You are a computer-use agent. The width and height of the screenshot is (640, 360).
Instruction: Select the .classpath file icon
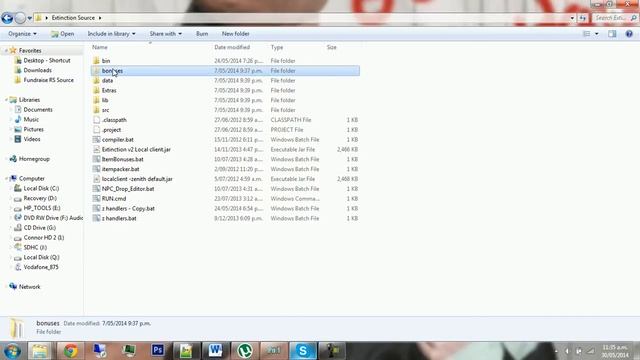pos(96,120)
